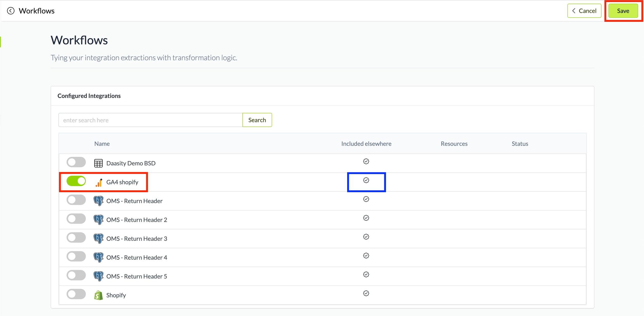Image resolution: width=644 pixels, height=316 pixels.
Task: Click the GA4 shopify analytics icon
Action: 99,182
